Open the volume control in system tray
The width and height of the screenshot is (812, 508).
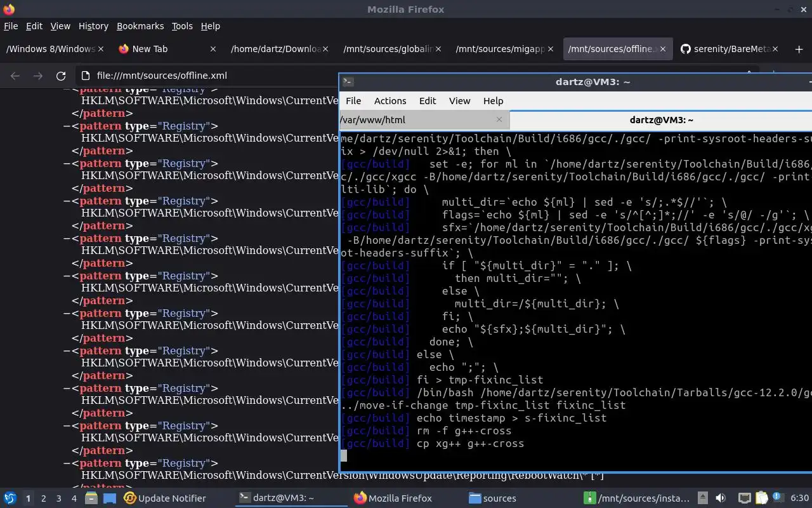coord(721,498)
